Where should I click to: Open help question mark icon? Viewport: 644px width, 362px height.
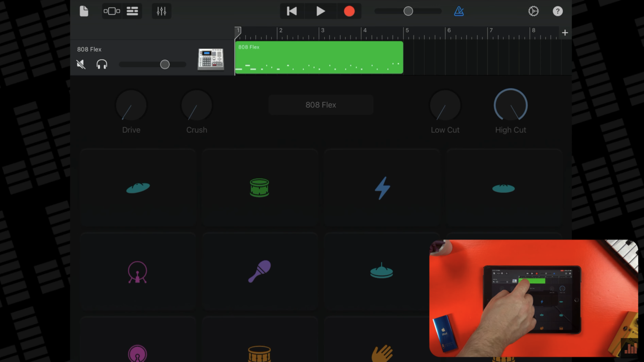pyautogui.click(x=558, y=11)
